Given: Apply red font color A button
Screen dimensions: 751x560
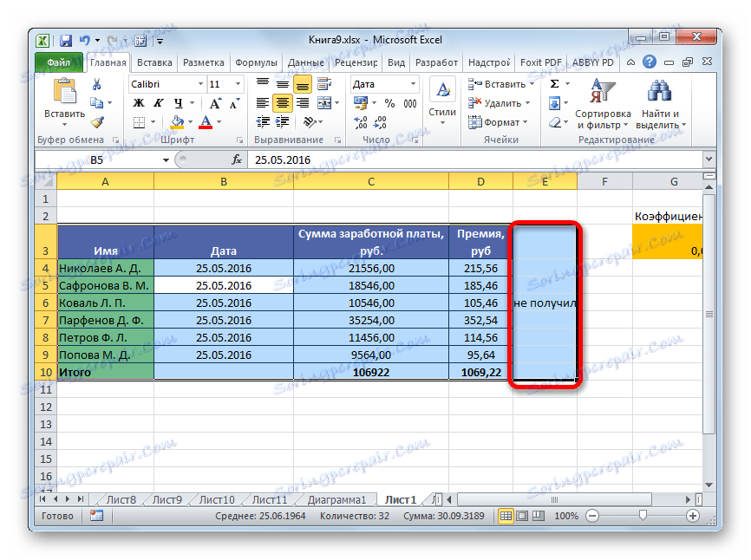Looking at the screenshot, I should tap(206, 122).
